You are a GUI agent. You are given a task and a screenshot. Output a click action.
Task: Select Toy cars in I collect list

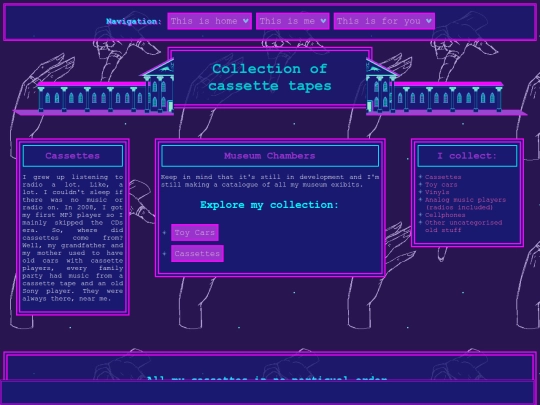click(x=441, y=185)
